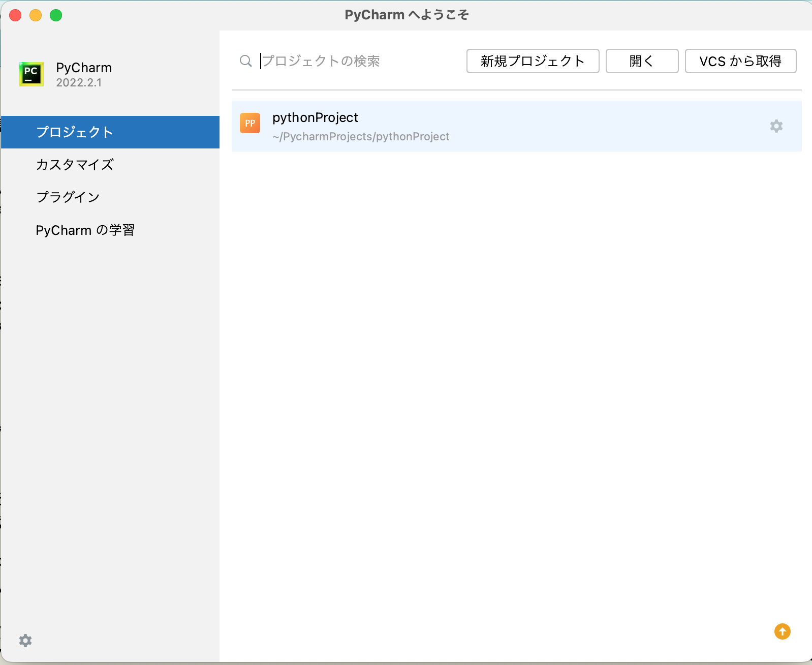The height and width of the screenshot is (665, 812).
Task: Open the pythonProject recent project row
Action: 517,126
